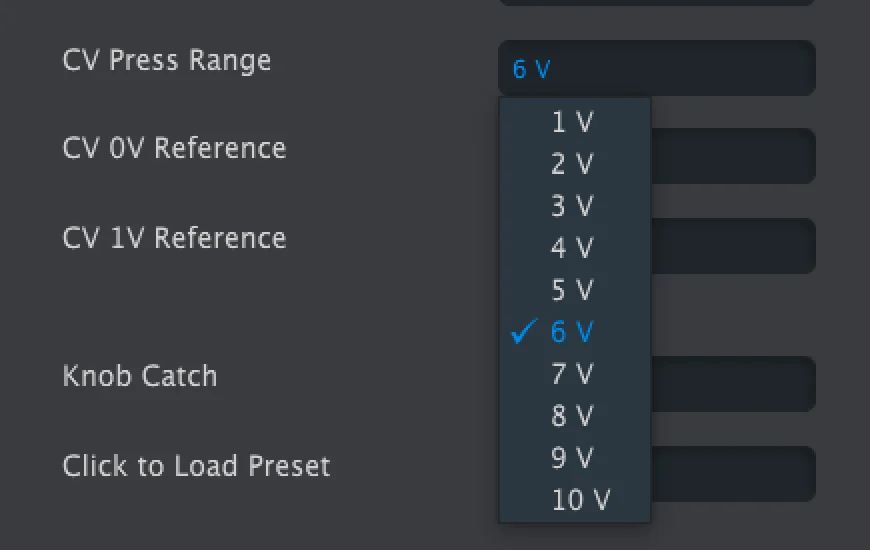Choose 5 V press range

[x=573, y=290]
